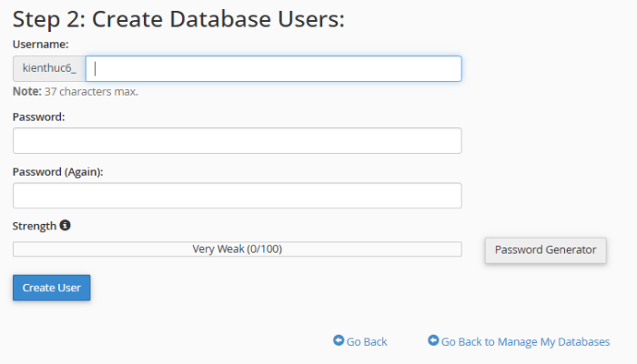Open the Password Generator
Viewport: 637px width, 364px height.
click(x=546, y=250)
